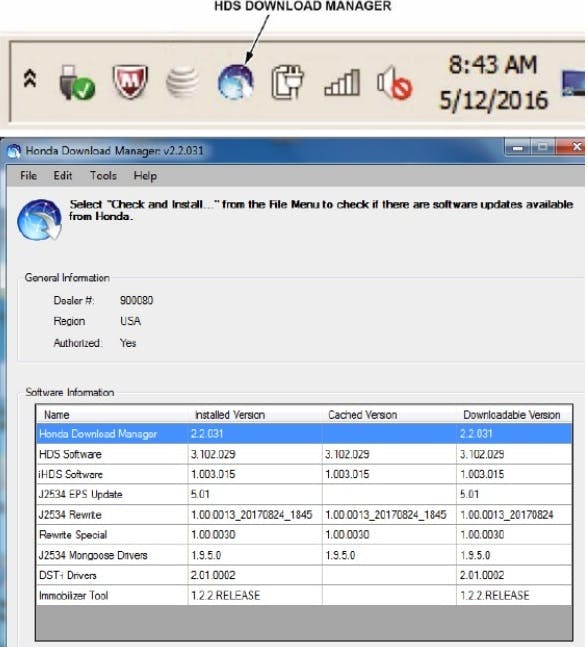
Task: Click DST-i Drivers installed version 2.01.0002
Action: pyautogui.click(x=213, y=575)
